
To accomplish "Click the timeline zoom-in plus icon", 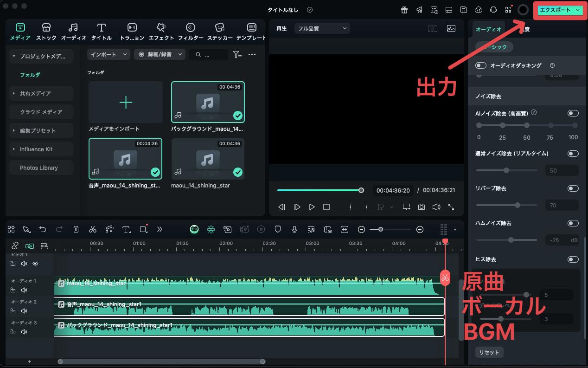I will click(x=420, y=229).
